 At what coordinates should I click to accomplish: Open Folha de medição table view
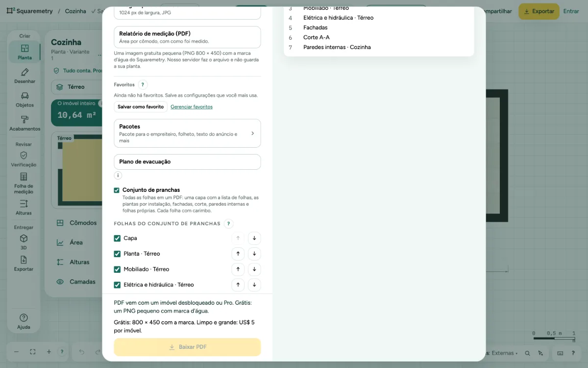24,183
